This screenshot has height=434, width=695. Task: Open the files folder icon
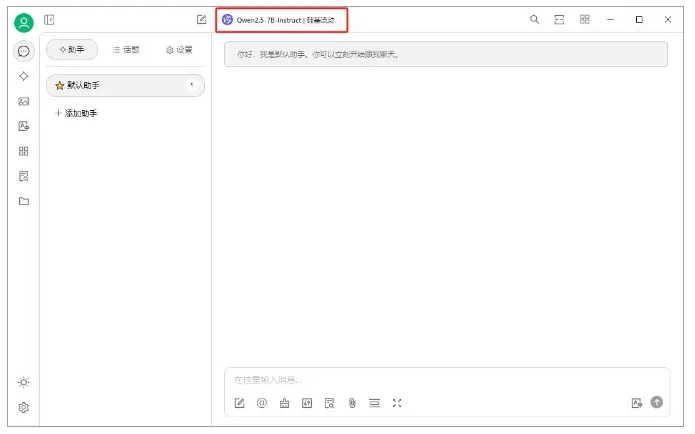[x=24, y=201]
